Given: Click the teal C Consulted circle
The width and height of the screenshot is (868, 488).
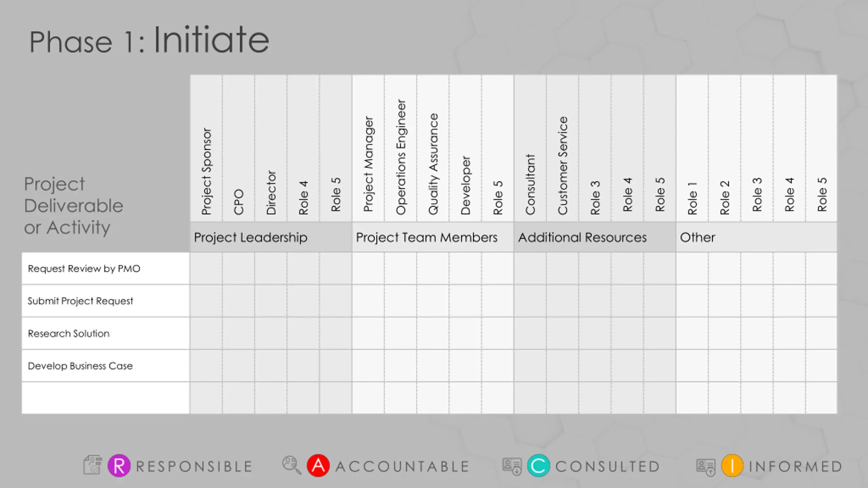Looking at the screenshot, I should tap(538, 466).
